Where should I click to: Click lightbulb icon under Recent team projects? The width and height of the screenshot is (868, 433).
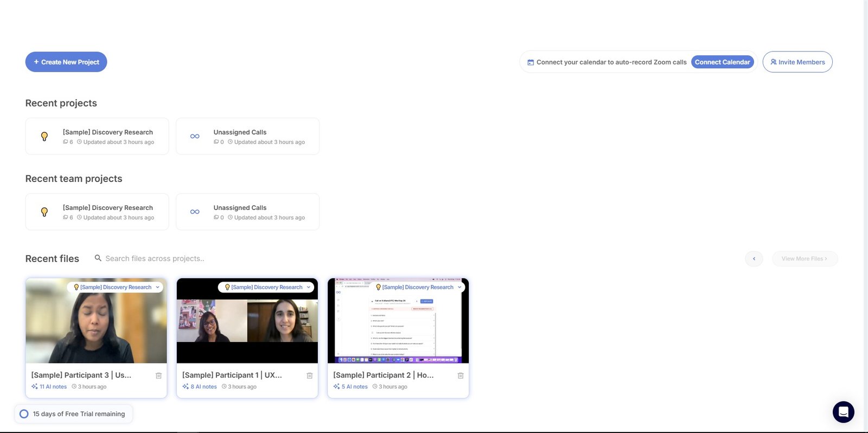44,212
